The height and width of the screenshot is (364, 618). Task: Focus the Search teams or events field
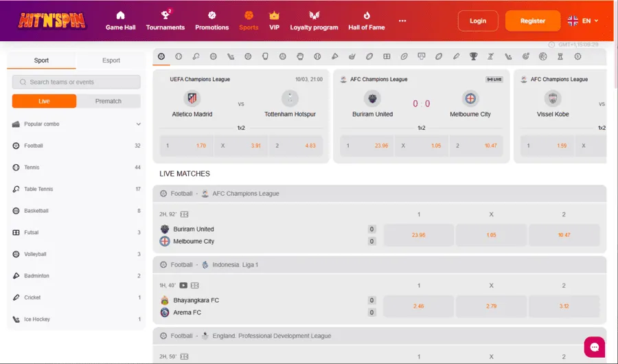tap(76, 82)
